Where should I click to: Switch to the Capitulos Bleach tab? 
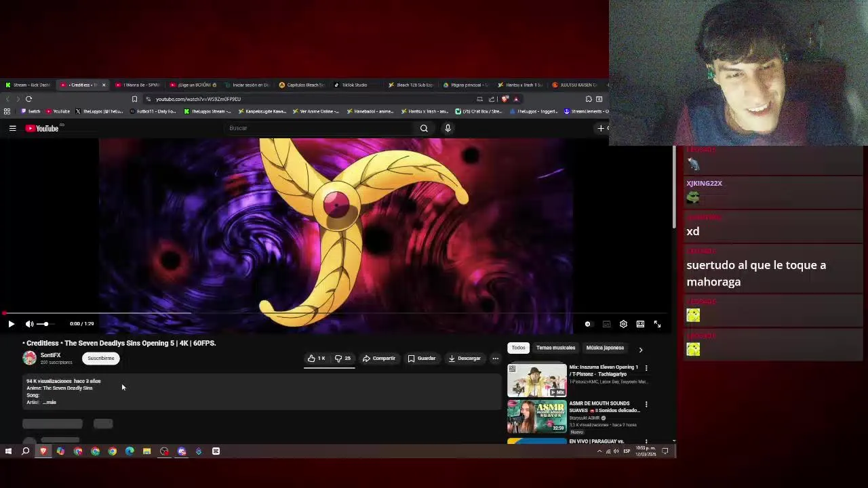click(x=302, y=85)
